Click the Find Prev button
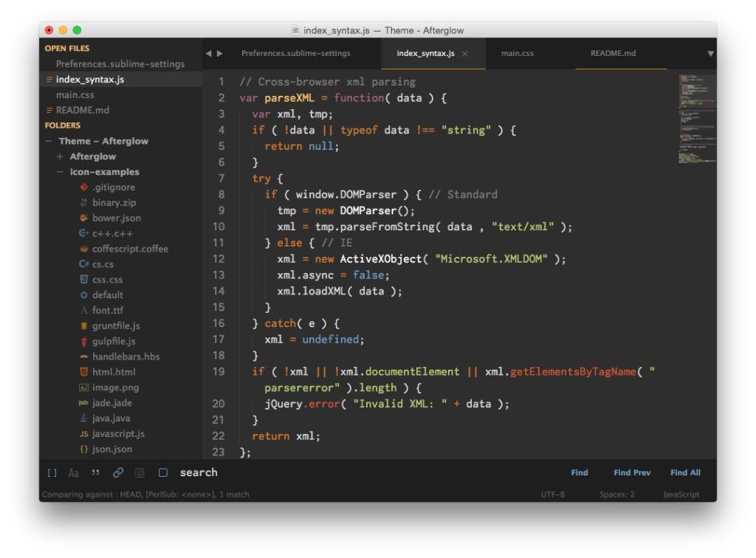Image resolution: width=756 pixels, height=558 pixels. [631, 472]
